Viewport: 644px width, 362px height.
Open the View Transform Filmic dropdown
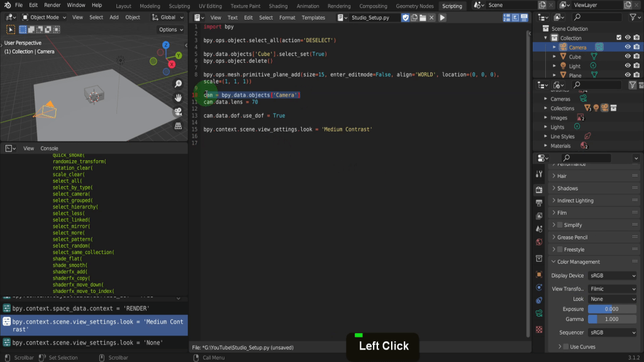pyautogui.click(x=613, y=289)
